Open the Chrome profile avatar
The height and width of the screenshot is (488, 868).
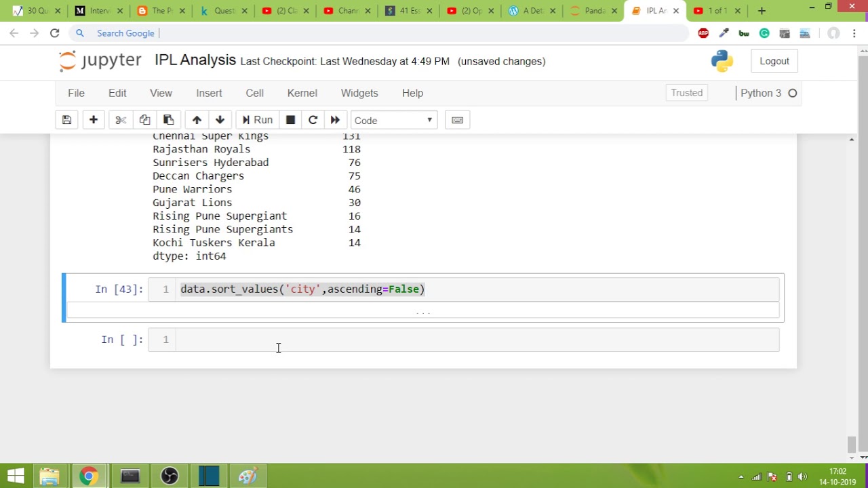(x=833, y=33)
